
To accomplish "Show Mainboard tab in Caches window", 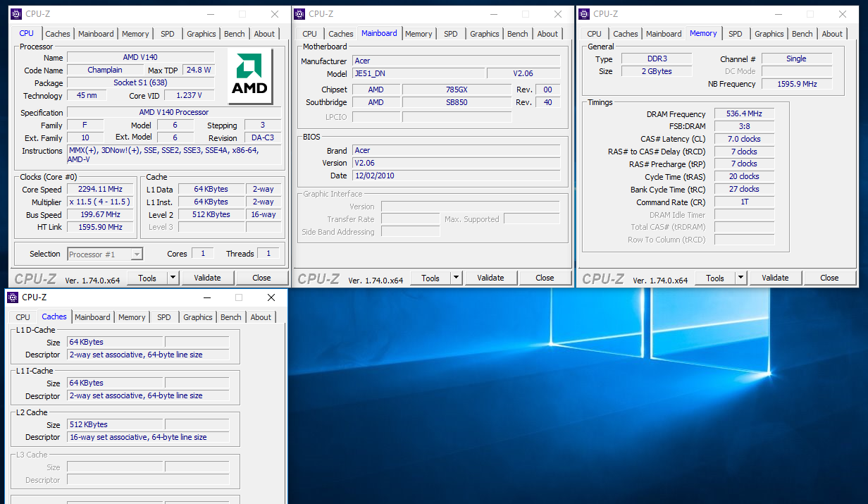I will pyautogui.click(x=92, y=317).
